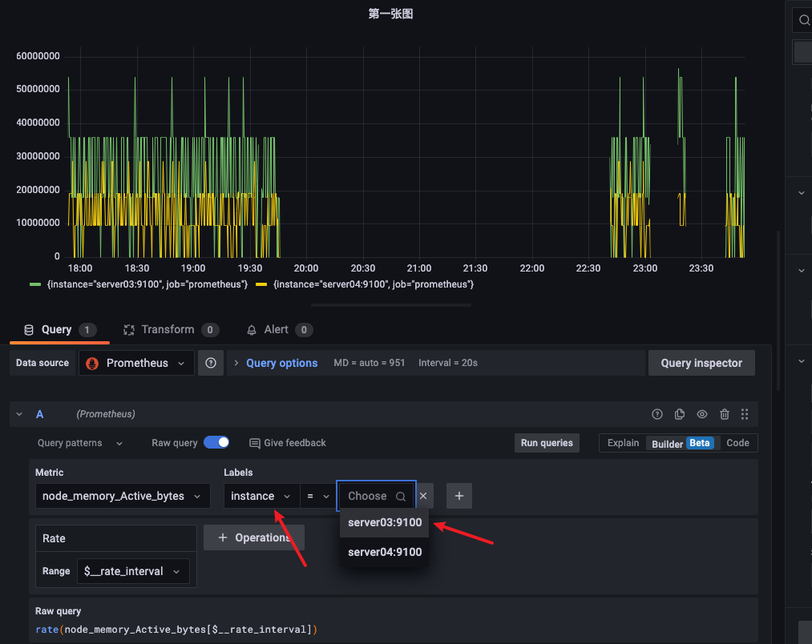Image resolution: width=812 pixels, height=644 pixels.
Task: Open the Query inspector
Action: point(701,363)
